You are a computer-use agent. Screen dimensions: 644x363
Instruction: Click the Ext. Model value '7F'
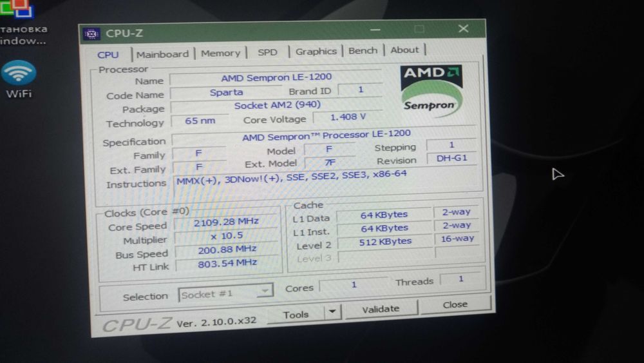coord(330,162)
